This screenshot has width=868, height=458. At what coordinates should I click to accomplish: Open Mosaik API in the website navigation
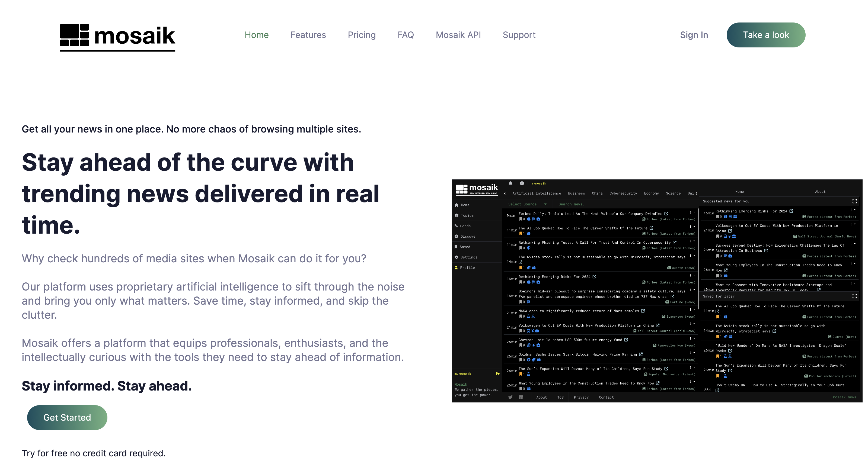click(x=458, y=35)
